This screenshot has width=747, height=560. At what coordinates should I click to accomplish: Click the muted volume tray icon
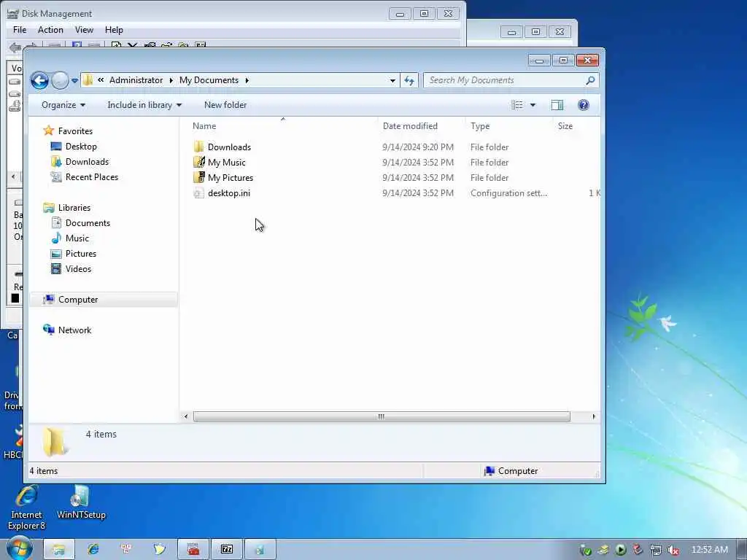click(x=673, y=551)
